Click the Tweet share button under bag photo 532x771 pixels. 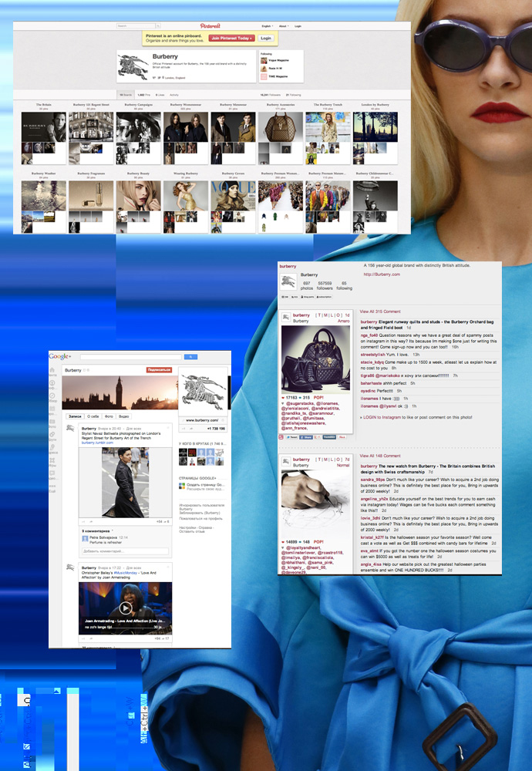(292, 436)
